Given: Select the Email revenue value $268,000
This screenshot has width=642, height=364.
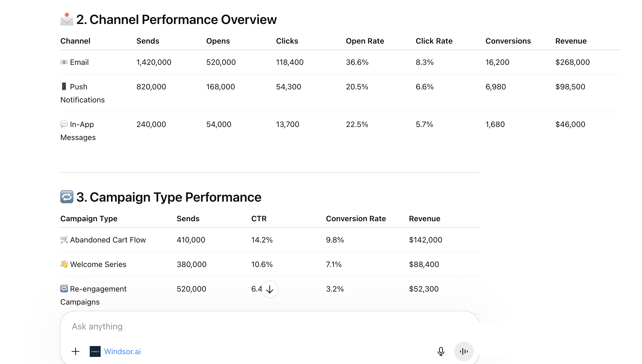Looking at the screenshot, I should pyautogui.click(x=572, y=62).
